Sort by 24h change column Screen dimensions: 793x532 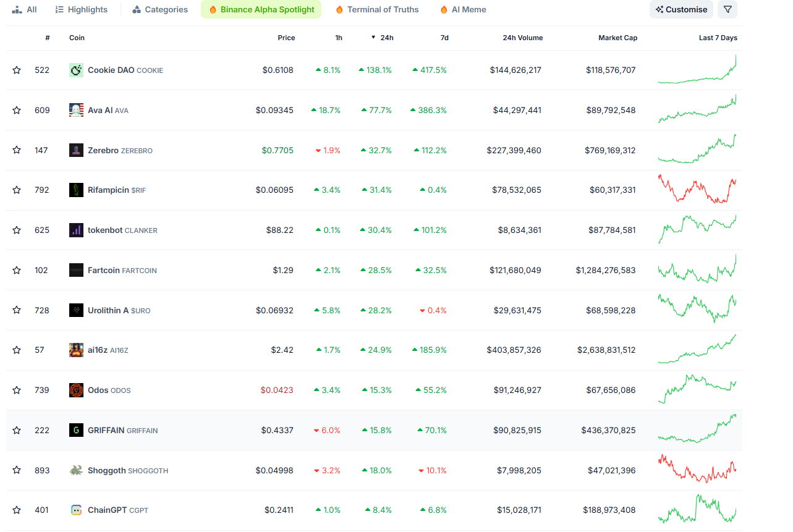tap(382, 38)
